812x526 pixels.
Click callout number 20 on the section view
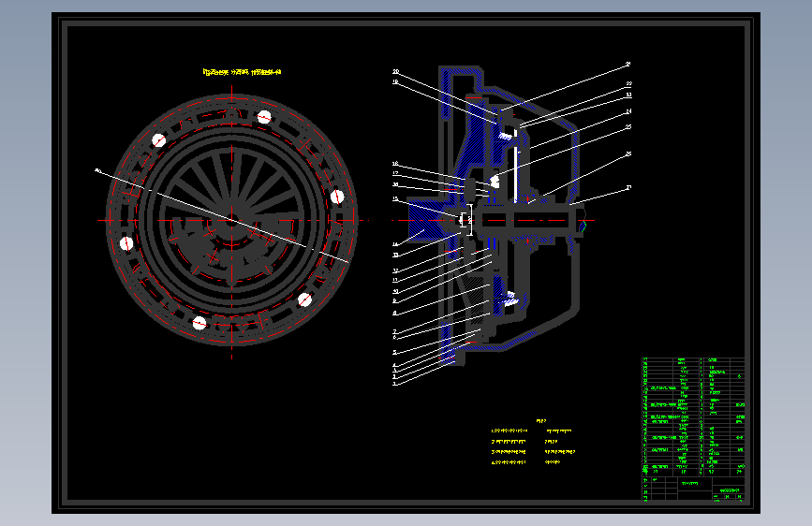tap(395, 72)
